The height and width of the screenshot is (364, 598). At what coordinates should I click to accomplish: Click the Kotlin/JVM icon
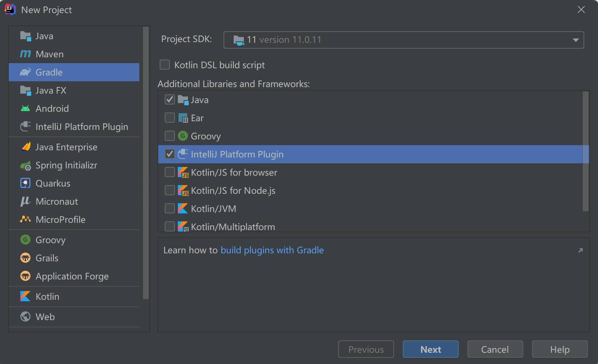point(183,209)
